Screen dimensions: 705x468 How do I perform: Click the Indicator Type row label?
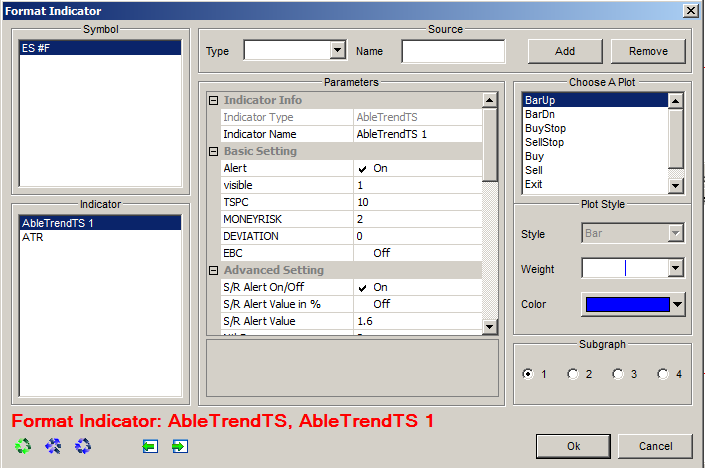coord(258,117)
